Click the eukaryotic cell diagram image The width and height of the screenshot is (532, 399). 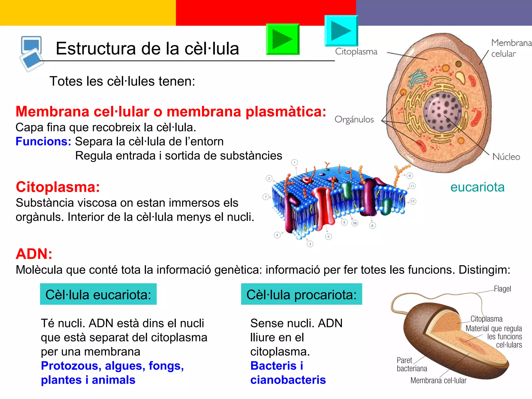(439, 104)
